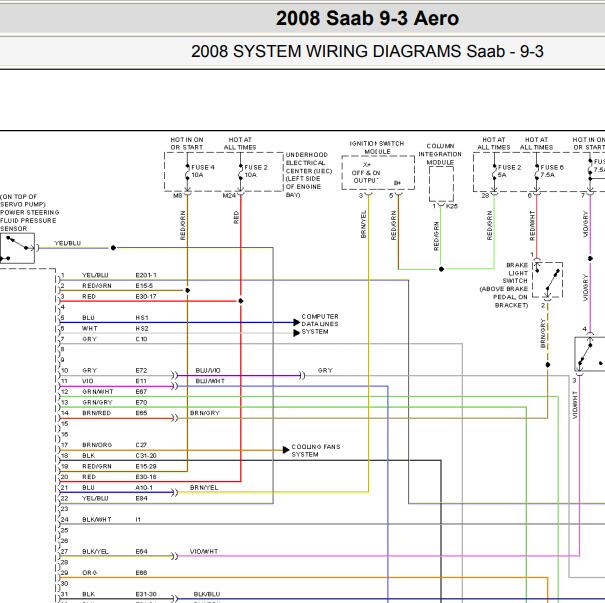The width and height of the screenshot is (605, 603).
Task: Click the "ORG" wire label on pin 29
Action: (89, 573)
